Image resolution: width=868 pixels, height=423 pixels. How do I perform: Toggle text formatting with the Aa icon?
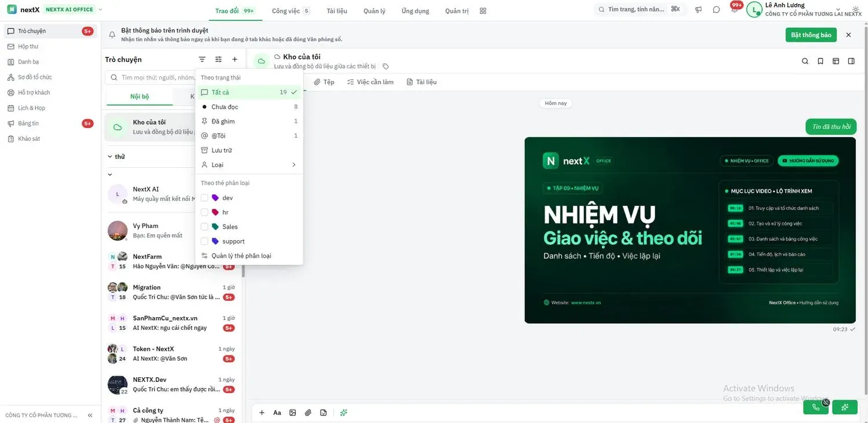[277, 413]
